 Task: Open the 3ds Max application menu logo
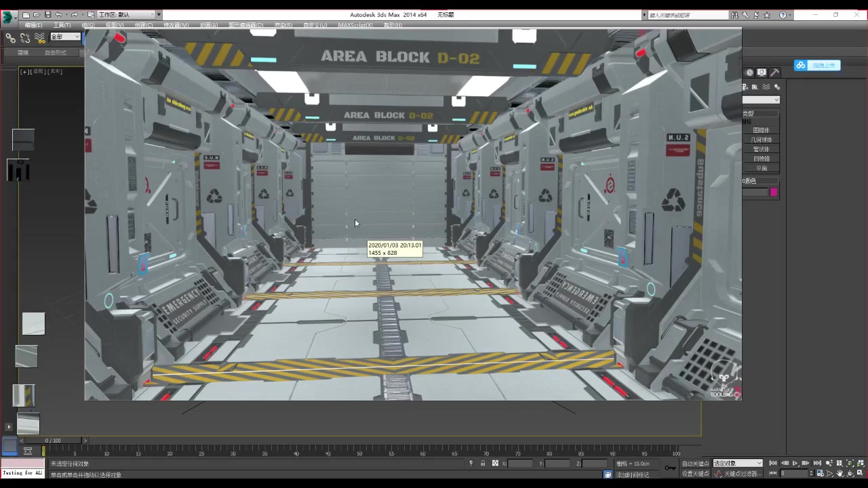(x=9, y=18)
